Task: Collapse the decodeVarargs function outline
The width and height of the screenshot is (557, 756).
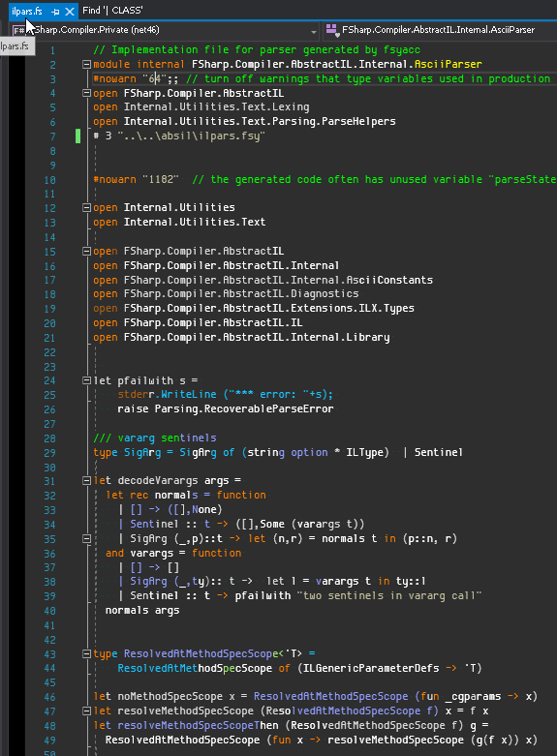Action: pos(86,481)
